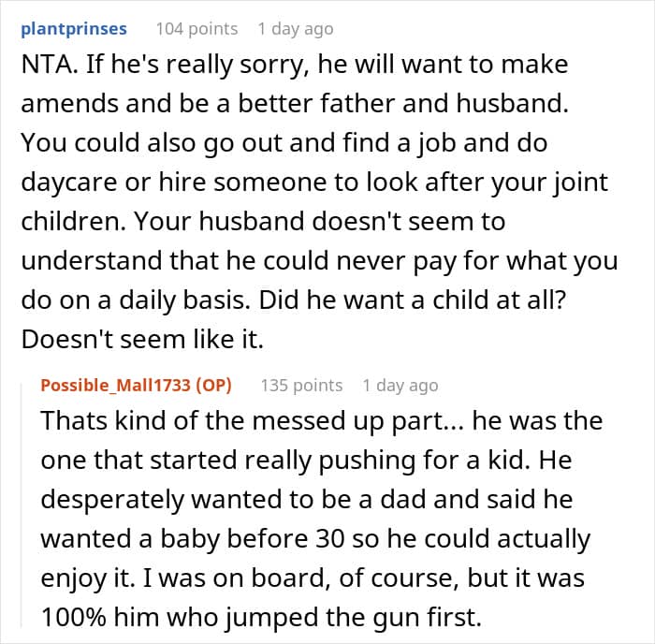Click the 104 points score

coord(196,29)
